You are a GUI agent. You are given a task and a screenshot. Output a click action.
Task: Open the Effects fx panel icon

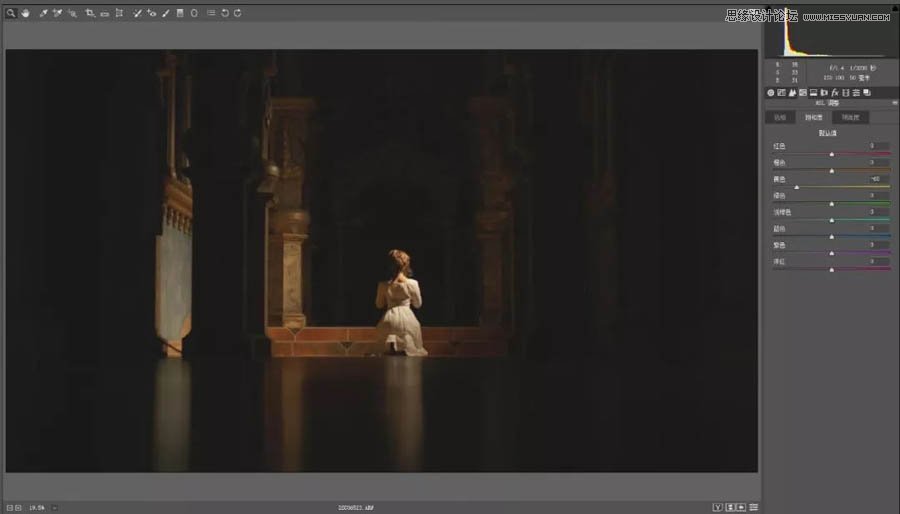835,92
